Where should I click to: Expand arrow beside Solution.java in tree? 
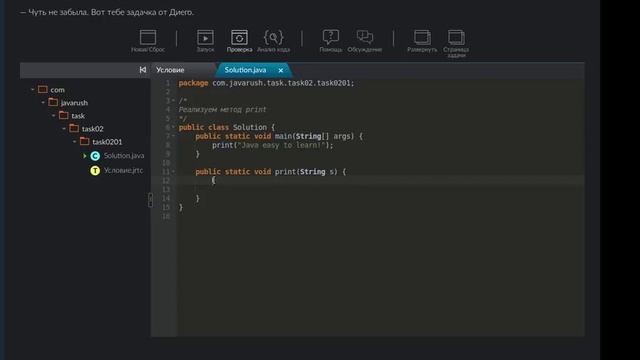(84, 156)
